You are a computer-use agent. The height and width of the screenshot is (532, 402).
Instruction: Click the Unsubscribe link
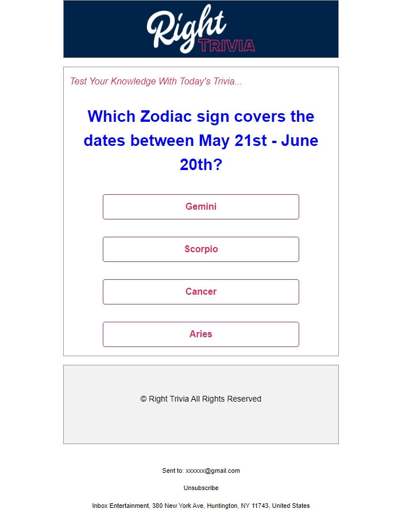[x=201, y=488]
